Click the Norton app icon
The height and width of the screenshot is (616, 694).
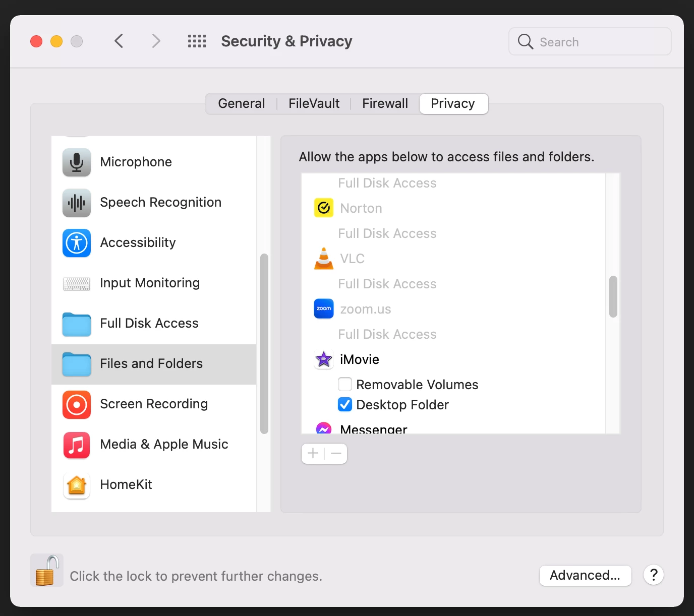324,208
